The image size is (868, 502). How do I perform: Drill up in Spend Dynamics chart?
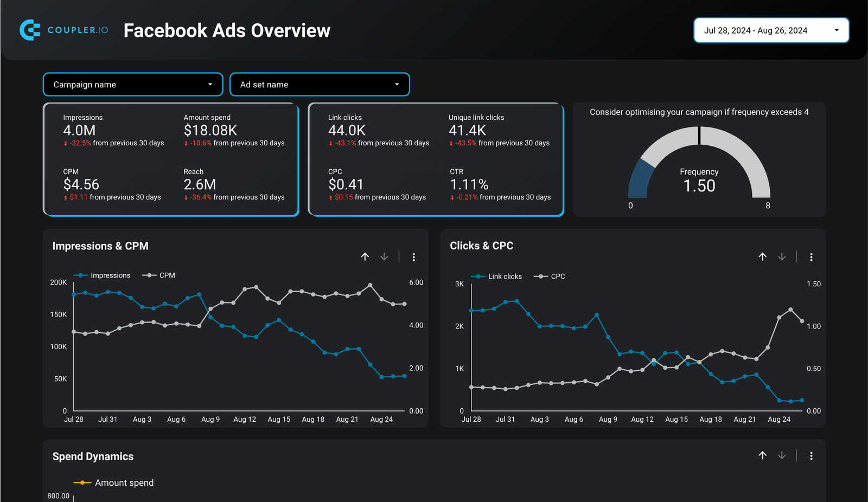(763, 456)
